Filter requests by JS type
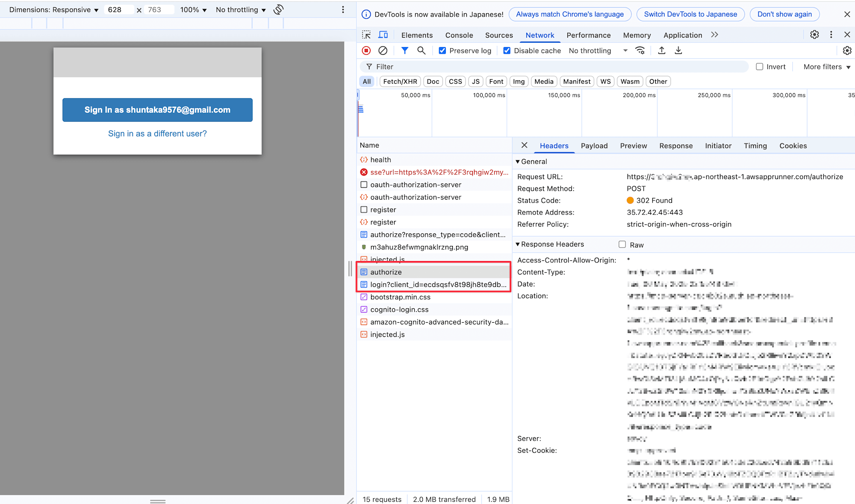 [x=476, y=81]
